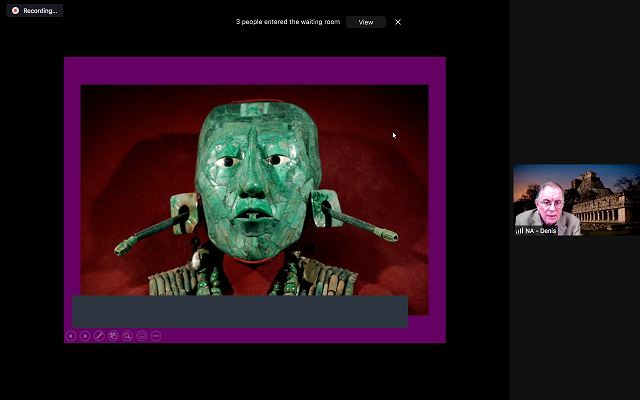
Task: Select the NA - Denis video thumbnail
Action: pos(576,200)
